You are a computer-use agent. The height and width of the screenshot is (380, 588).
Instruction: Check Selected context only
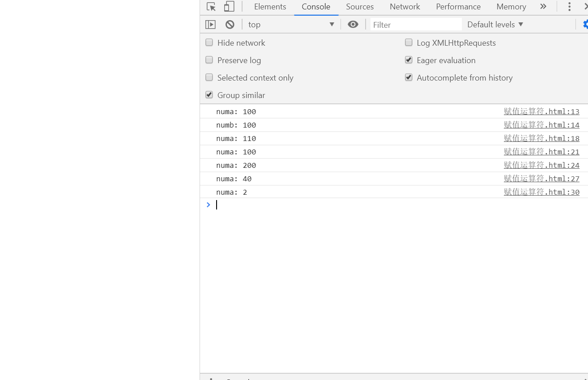[209, 77]
